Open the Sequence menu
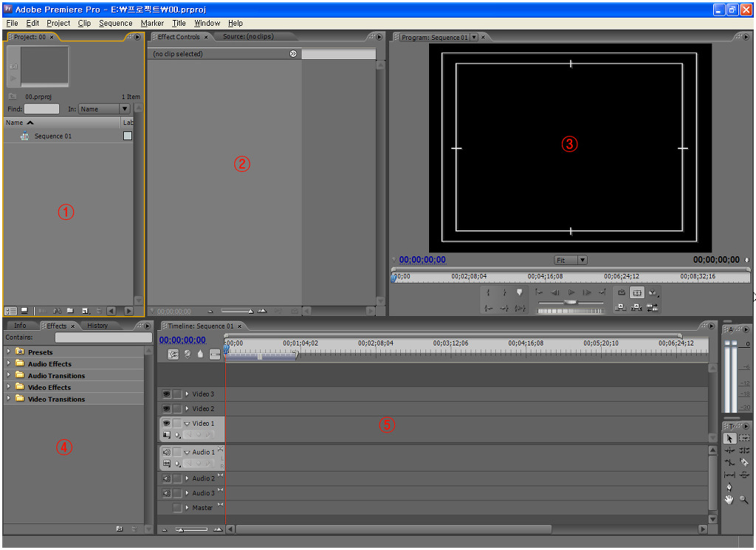 click(115, 23)
